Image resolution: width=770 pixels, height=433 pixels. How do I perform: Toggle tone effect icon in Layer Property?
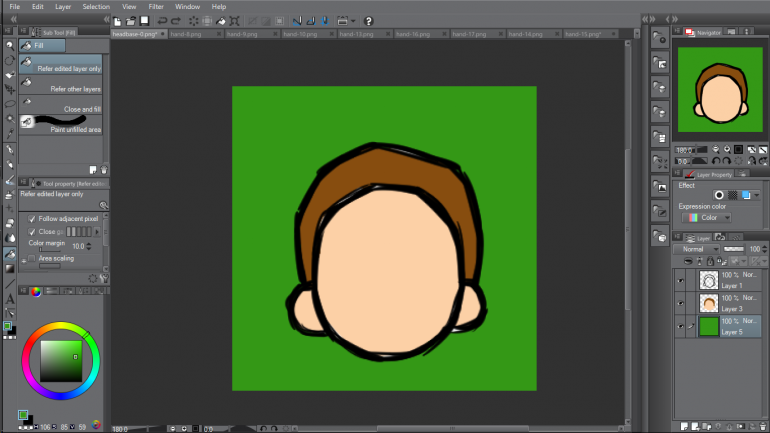point(733,195)
